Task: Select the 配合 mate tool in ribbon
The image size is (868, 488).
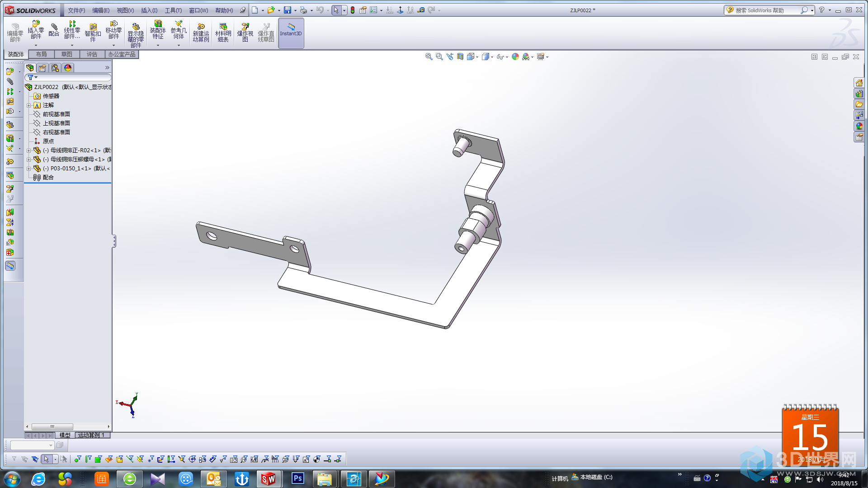Action: click(x=54, y=30)
